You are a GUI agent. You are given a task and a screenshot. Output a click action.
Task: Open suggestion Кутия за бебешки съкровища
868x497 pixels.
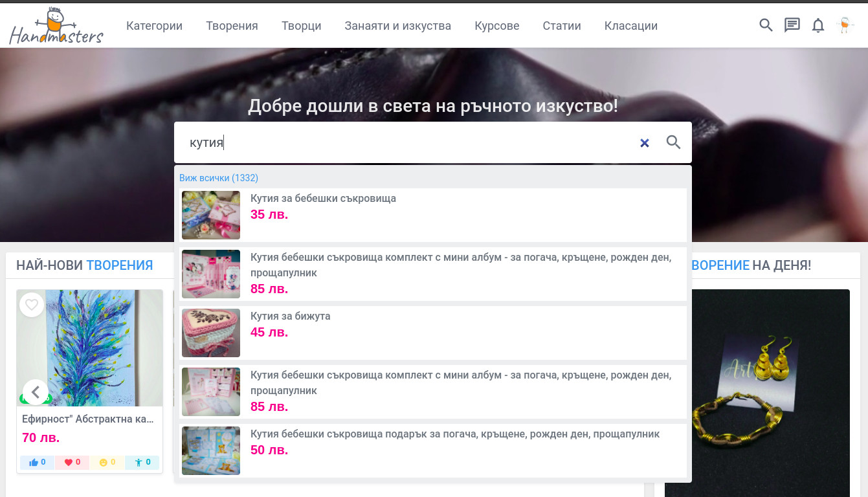[x=433, y=215]
